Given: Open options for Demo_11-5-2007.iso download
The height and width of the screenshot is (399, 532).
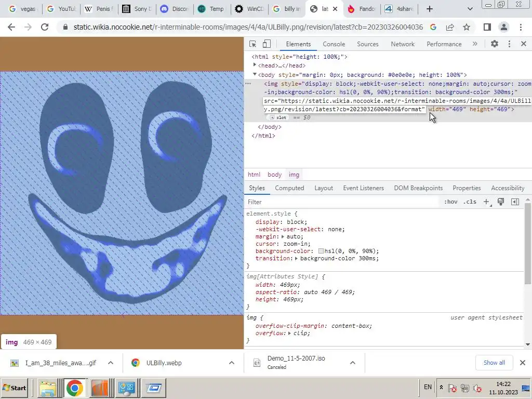Looking at the screenshot, I should [353, 363].
